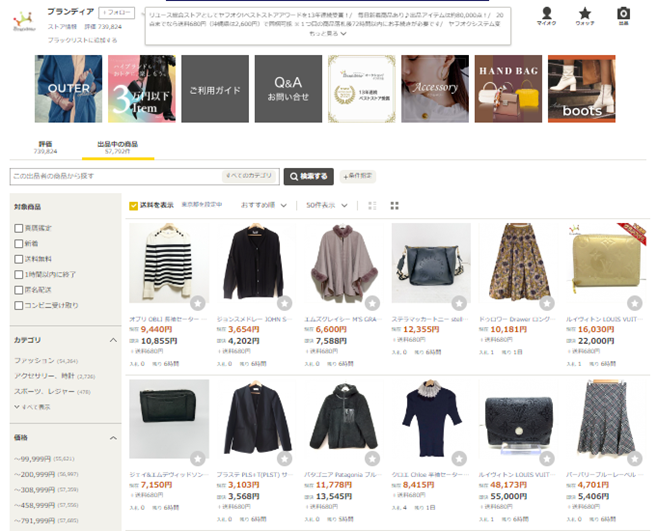657x531 pixels.
Task: Open the 評価 739,824 rating link near store name
Action: coord(103,26)
